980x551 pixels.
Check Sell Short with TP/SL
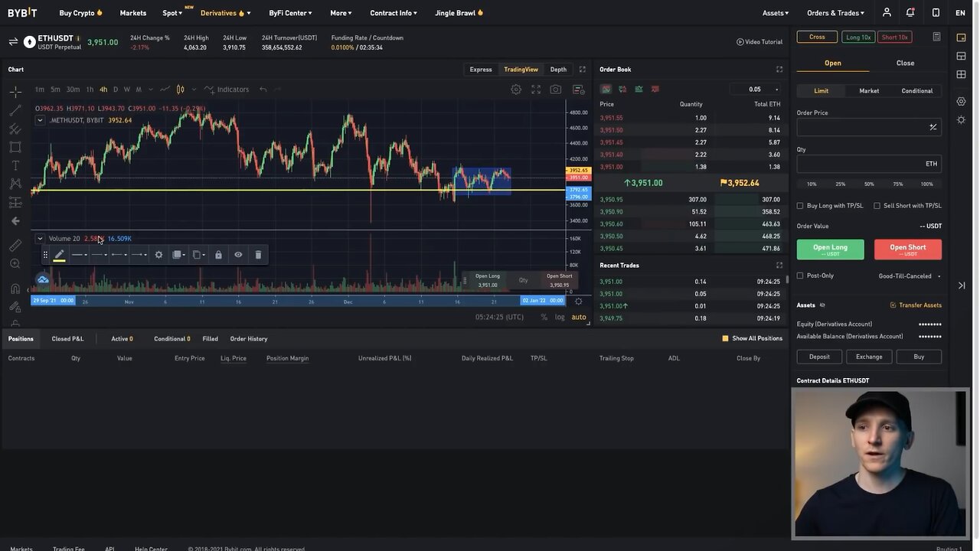[877, 206]
